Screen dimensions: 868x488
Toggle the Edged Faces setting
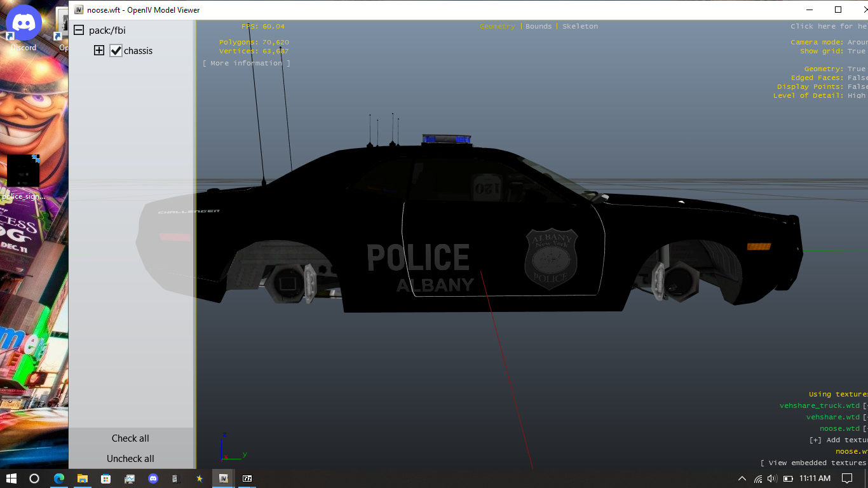pos(856,78)
